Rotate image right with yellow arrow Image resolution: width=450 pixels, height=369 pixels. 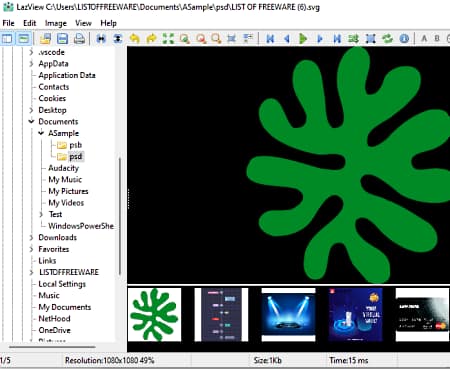[151, 39]
